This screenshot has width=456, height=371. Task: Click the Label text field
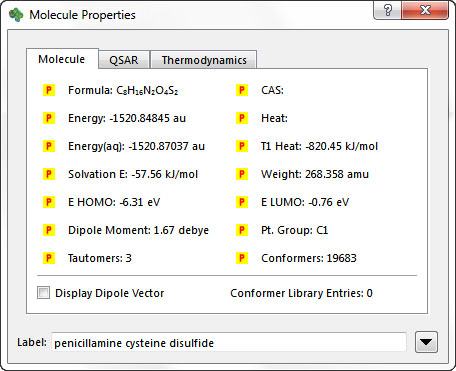coord(229,342)
